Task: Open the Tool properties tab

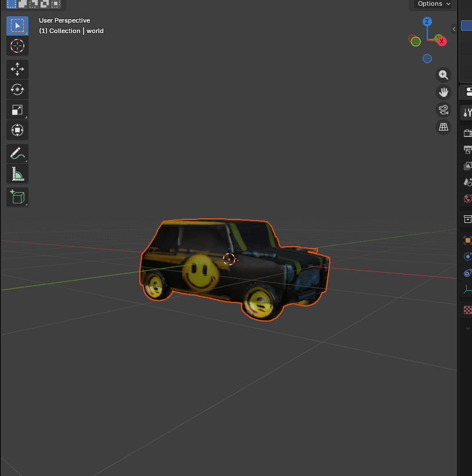Action: pos(467,113)
